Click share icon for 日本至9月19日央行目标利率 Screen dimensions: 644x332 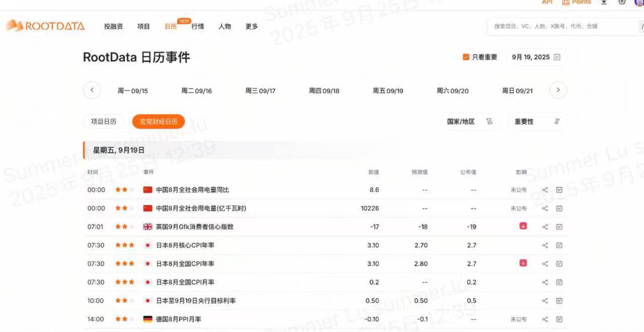click(545, 301)
